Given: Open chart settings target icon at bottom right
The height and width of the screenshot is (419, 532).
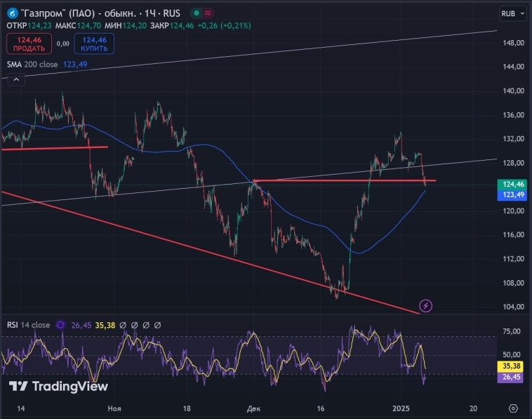Looking at the screenshot, I should pos(513,408).
